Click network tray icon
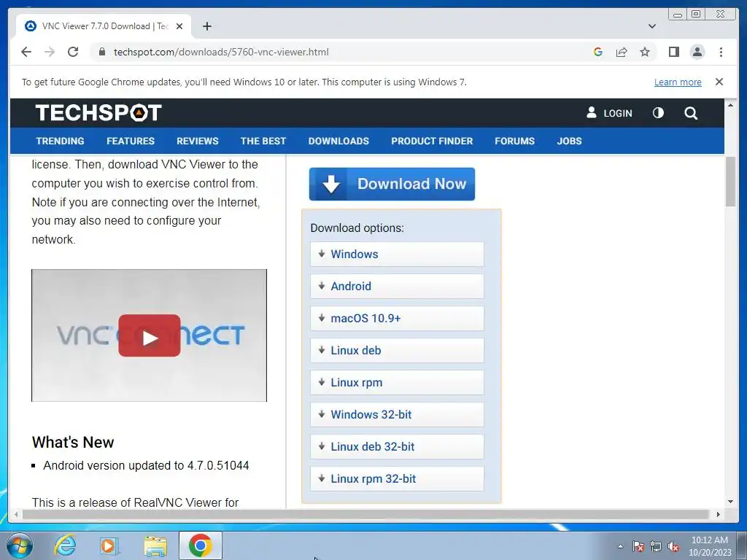The width and height of the screenshot is (747, 560). 656,546
